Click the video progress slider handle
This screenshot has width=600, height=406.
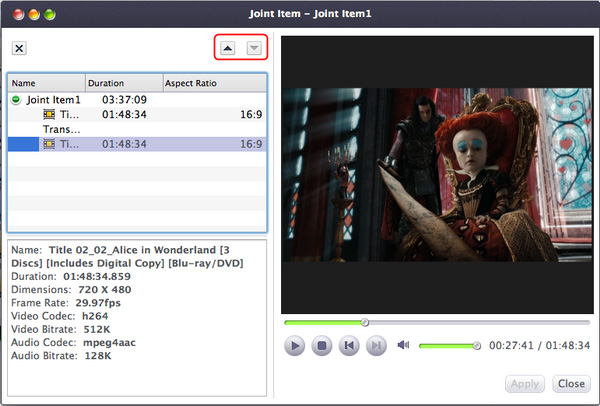[365, 323]
